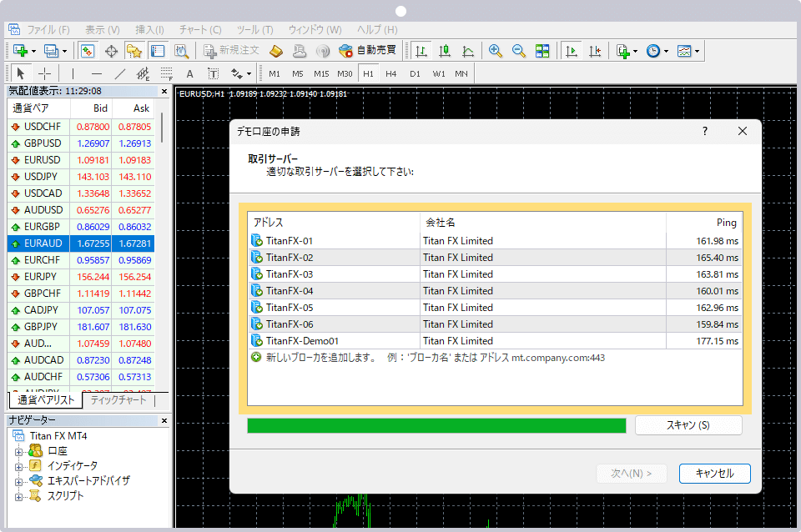Select the crosshair tool
The image size is (801, 532).
(x=44, y=73)
